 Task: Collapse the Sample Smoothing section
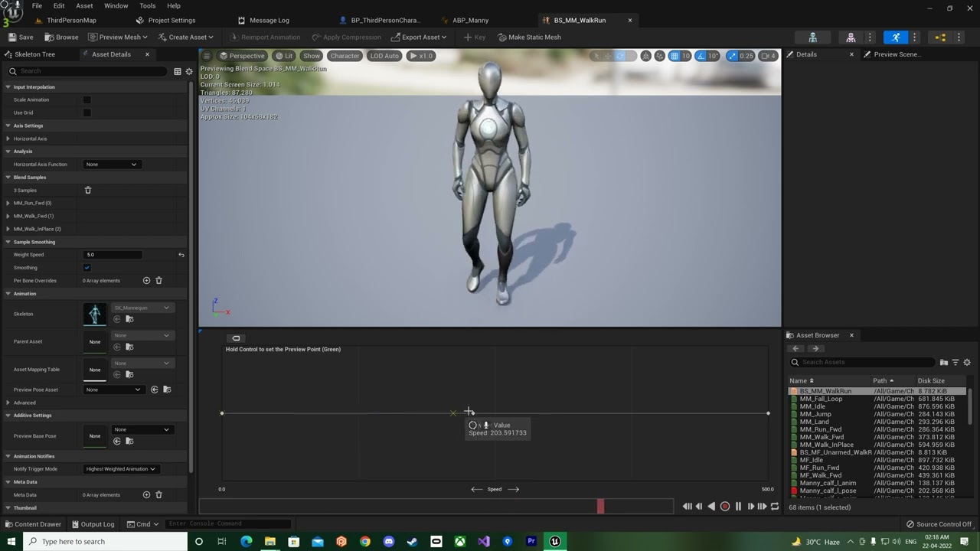[x=8, y=242]
